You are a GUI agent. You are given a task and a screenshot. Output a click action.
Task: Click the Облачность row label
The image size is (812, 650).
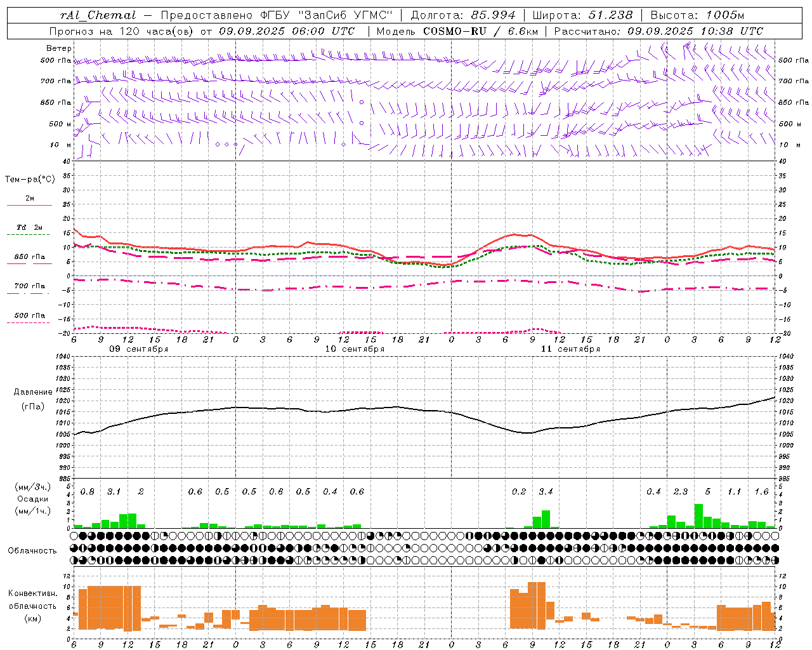[x=32, y=551]
